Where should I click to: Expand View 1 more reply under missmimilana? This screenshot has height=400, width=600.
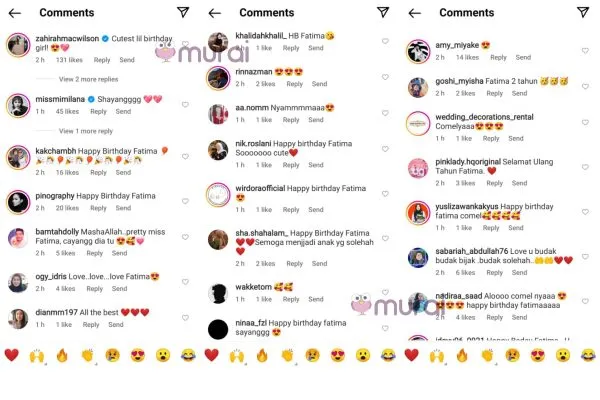pos(86,131)
